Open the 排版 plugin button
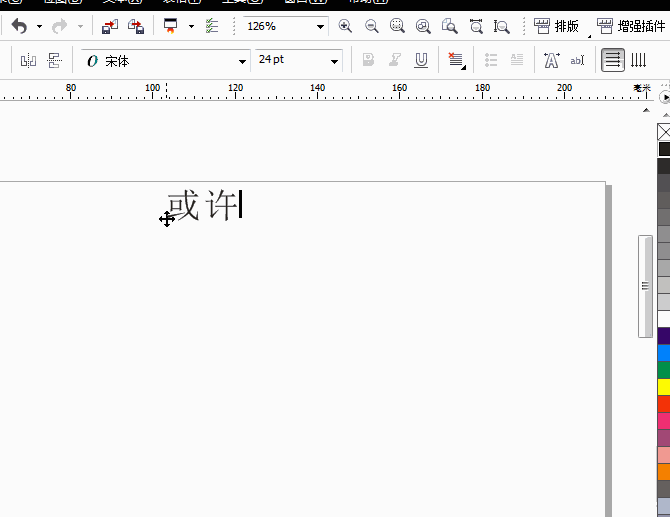This screenshot has width=670, height=517. pos(557,26)
